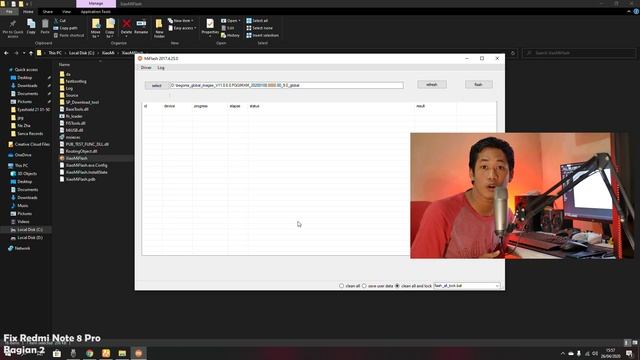
Task: Open the New item dropdown
Action: (181, 20)
